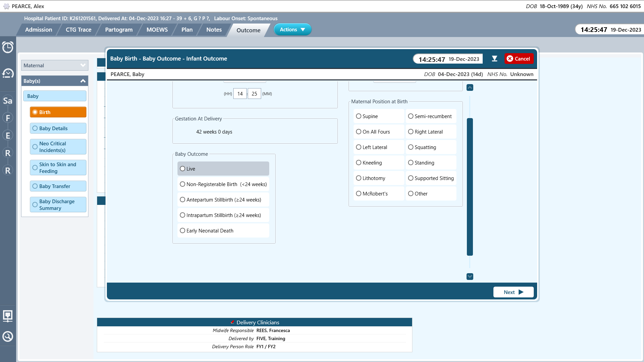Viewport: 644px width, 362px height.
Task: Click the 42 weeks 0 days text
Action: 214,132
